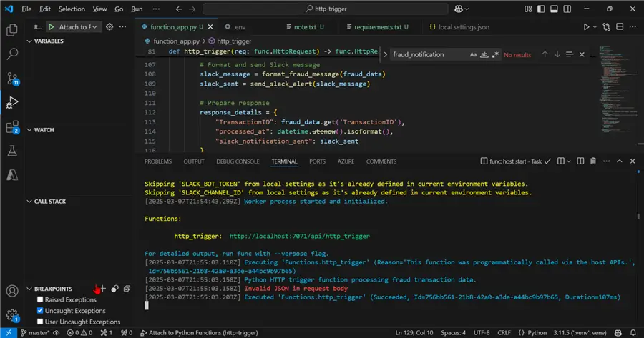Open the Azure view in activity bar
644x338 pixels.
point(12,175)
